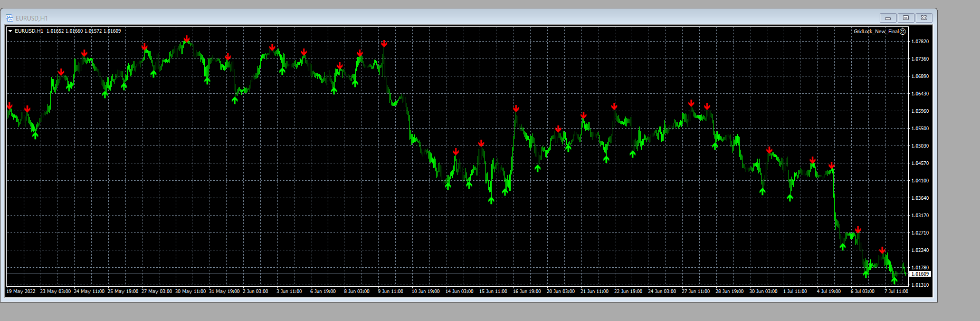The width and height of the screenshot is (980, 321).
Task: Click the 1.03640 price scale label
Action: (x=920, y=198)
